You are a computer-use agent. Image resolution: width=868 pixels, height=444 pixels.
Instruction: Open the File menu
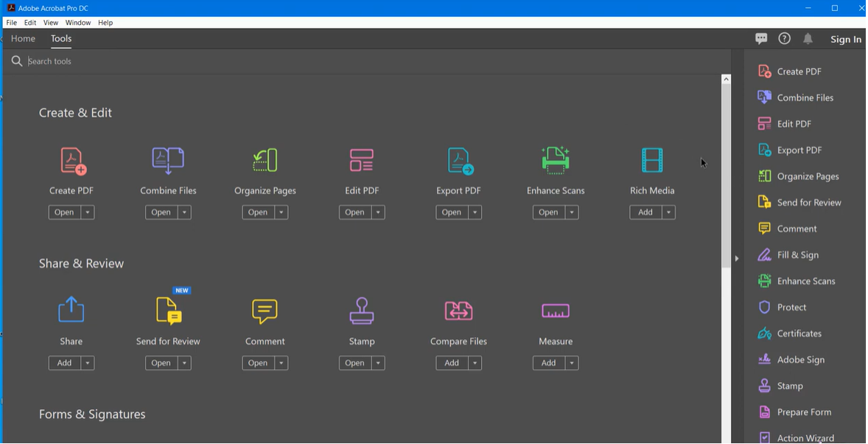click(x=11, y=23)
